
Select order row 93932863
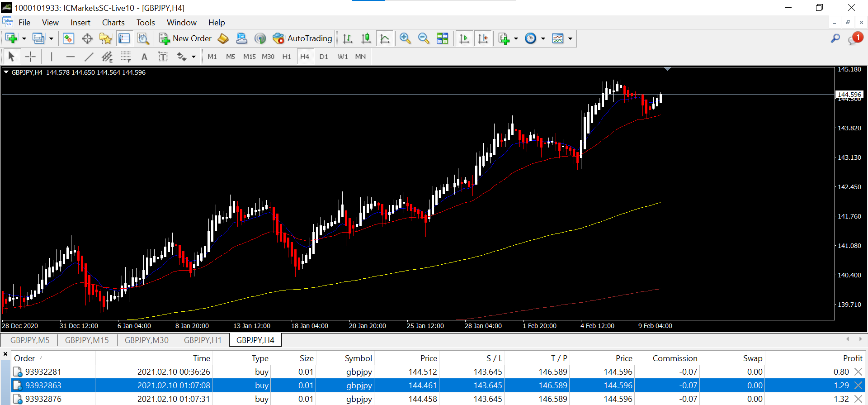pos(438,385)
